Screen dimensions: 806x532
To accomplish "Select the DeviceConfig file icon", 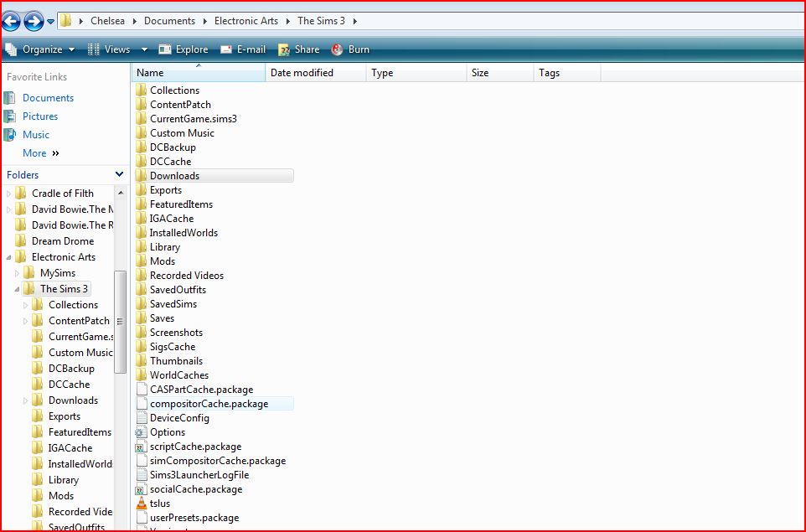I will point(142,418).
